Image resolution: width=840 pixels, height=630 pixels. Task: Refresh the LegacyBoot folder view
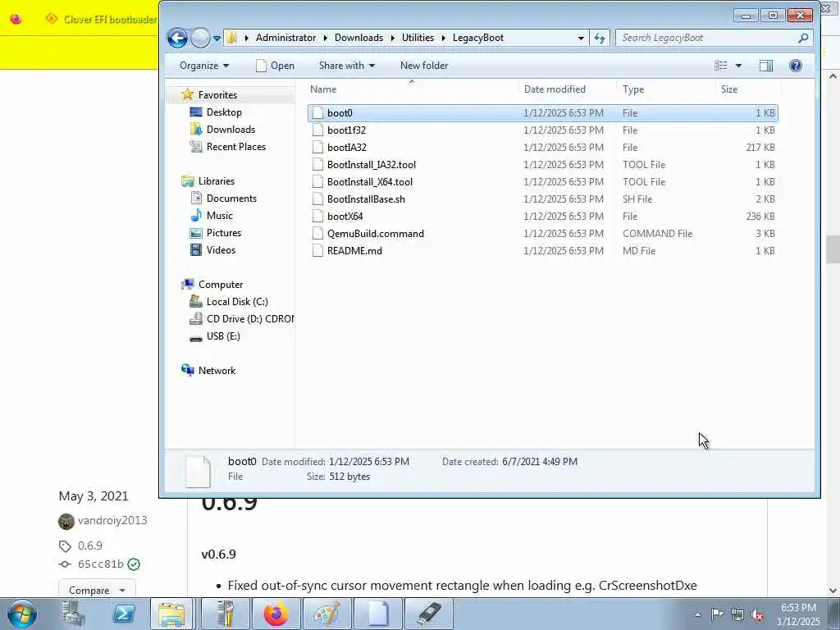click(x=600, y=38)
